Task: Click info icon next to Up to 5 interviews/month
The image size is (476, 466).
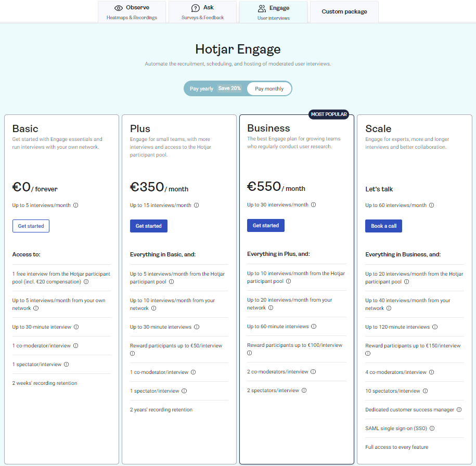Action: tap(76, 205)
